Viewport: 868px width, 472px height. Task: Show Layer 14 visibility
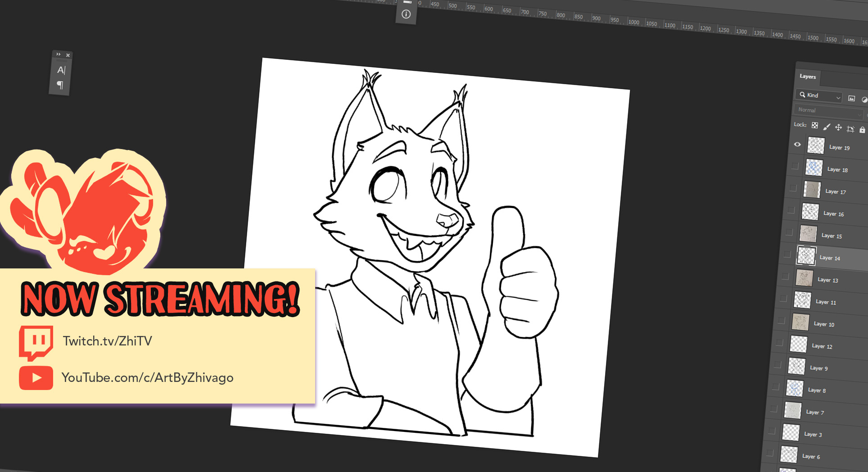point(787,254)
